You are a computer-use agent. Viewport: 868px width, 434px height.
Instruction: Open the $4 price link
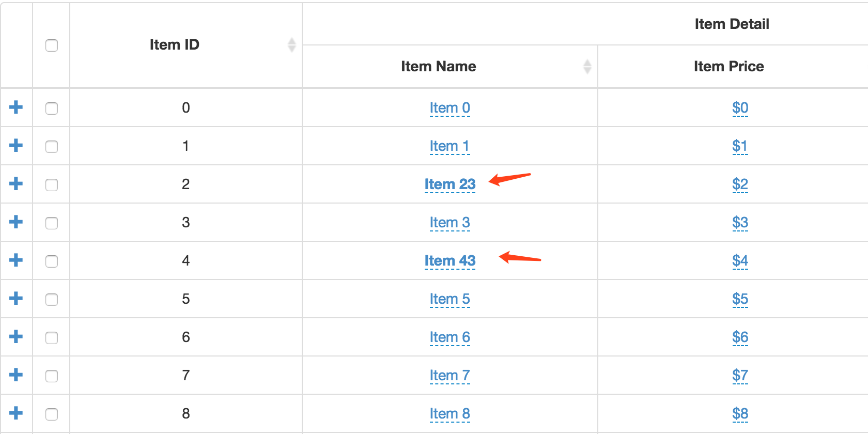(x=740, y=260)
